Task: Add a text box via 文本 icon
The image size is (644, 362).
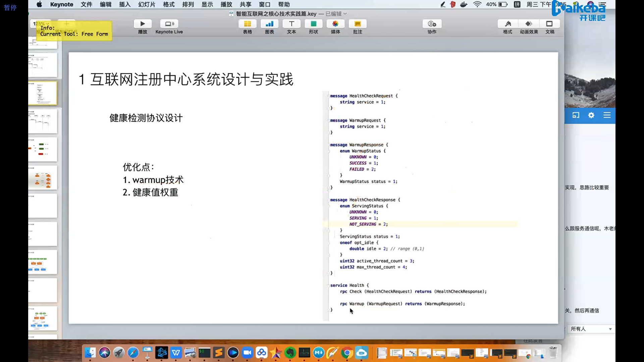Action: coord(291,24)
